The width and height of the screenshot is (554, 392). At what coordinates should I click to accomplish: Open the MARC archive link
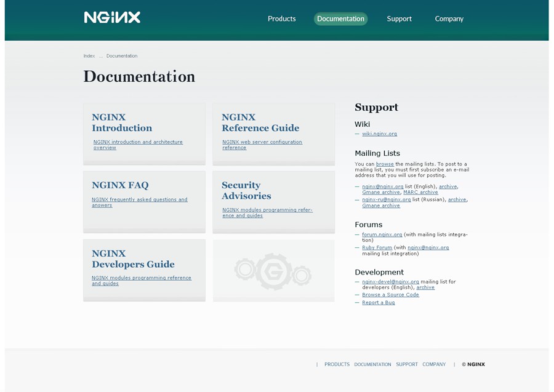420,192
